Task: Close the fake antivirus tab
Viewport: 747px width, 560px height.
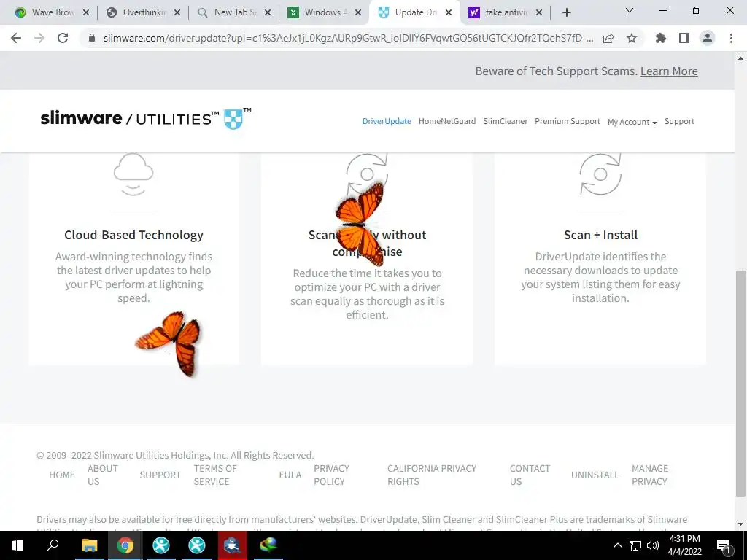Action: pyautogui.click(x=539, y=13)
